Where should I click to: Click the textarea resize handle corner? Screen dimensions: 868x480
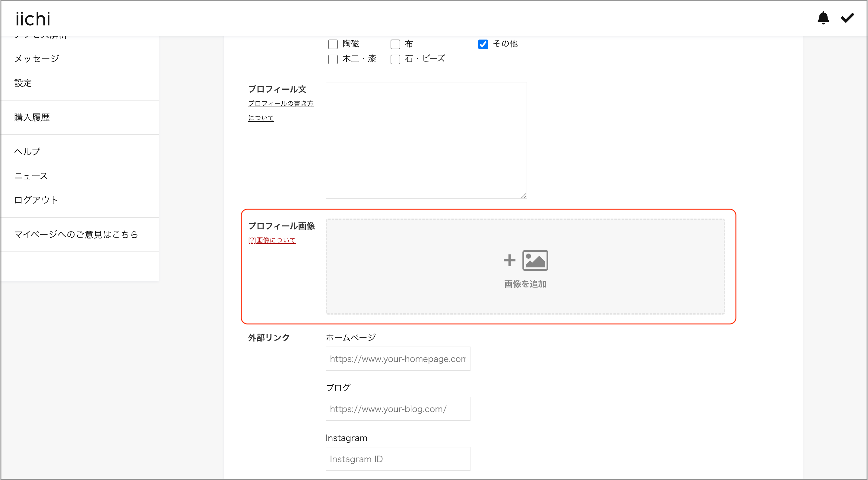[524, 196]
